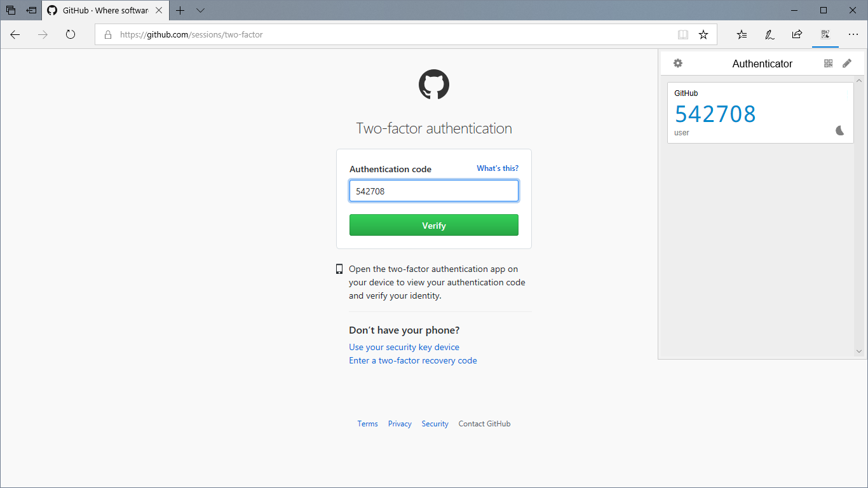This screenshot has height=488, width=868.
Task: Scan a QR code in Authenticator
Action: pos(828,63)
